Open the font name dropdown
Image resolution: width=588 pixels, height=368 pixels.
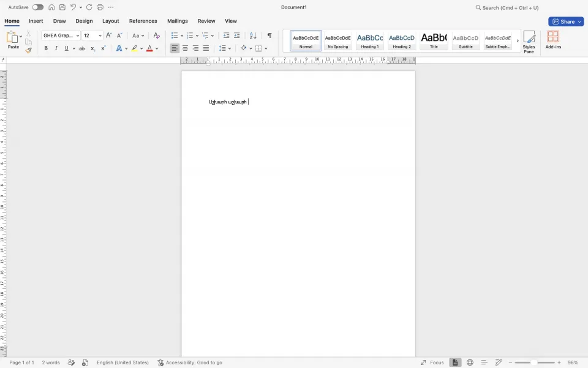point(78,36)
